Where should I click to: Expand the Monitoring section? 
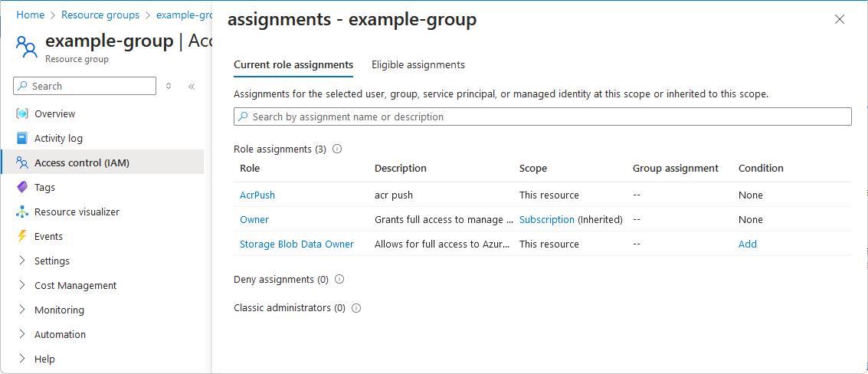click(22, 310)
